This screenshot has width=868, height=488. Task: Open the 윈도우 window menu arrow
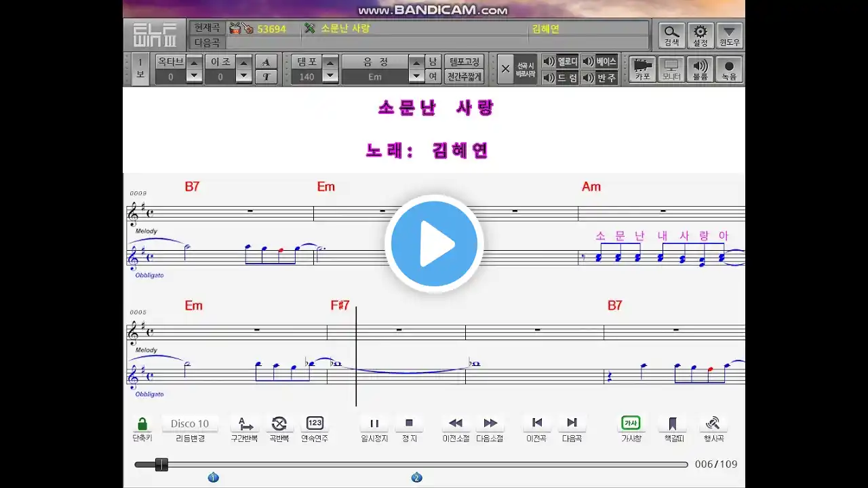pos(730,35)
